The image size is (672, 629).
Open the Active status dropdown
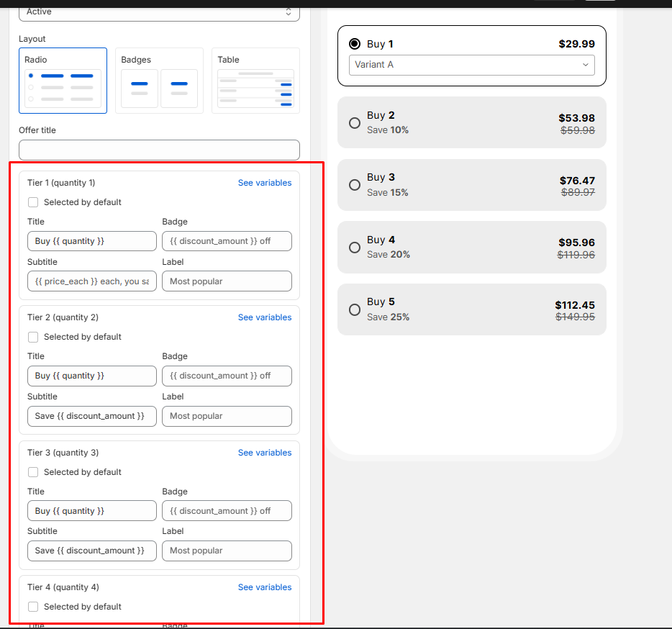tap(159, 12)
